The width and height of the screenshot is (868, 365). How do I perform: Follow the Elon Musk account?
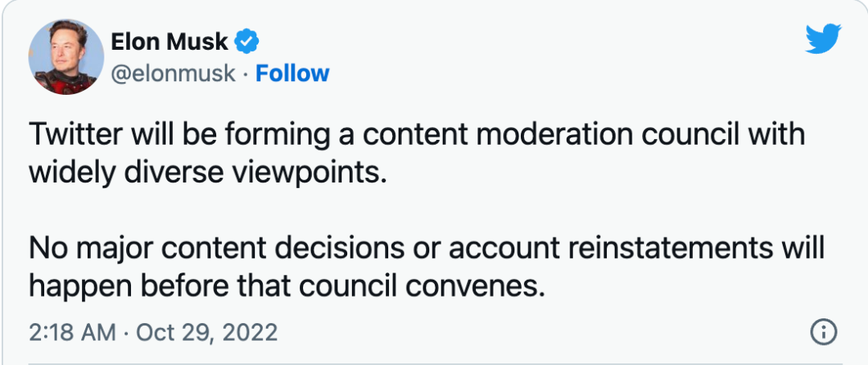pyautogui.click(x=292, y=73)
